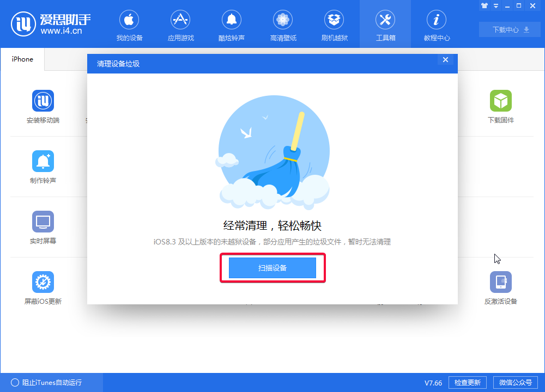Screen dimensions: 545x392
Task: Open the title bar skin dropdown arrow
Action: click(495, 5)
